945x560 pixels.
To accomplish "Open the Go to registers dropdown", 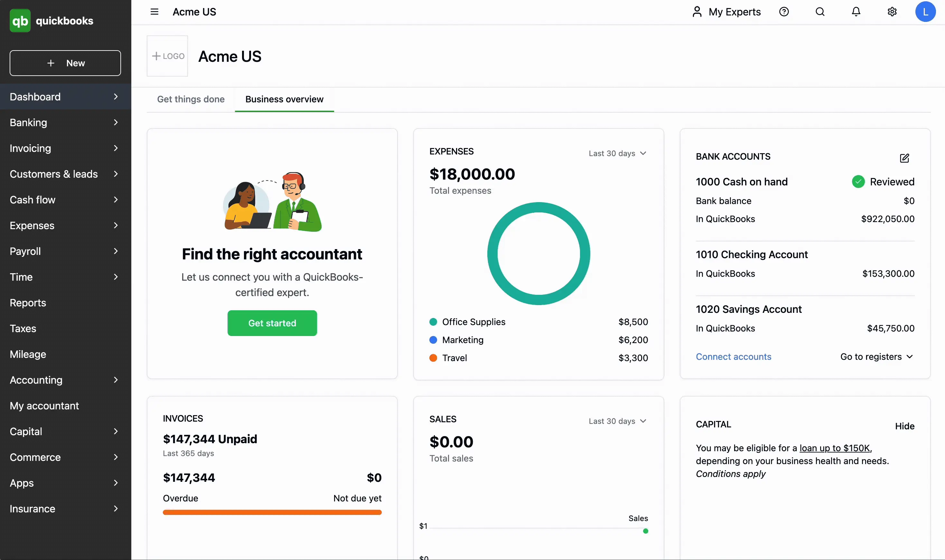I will [877, 357].
